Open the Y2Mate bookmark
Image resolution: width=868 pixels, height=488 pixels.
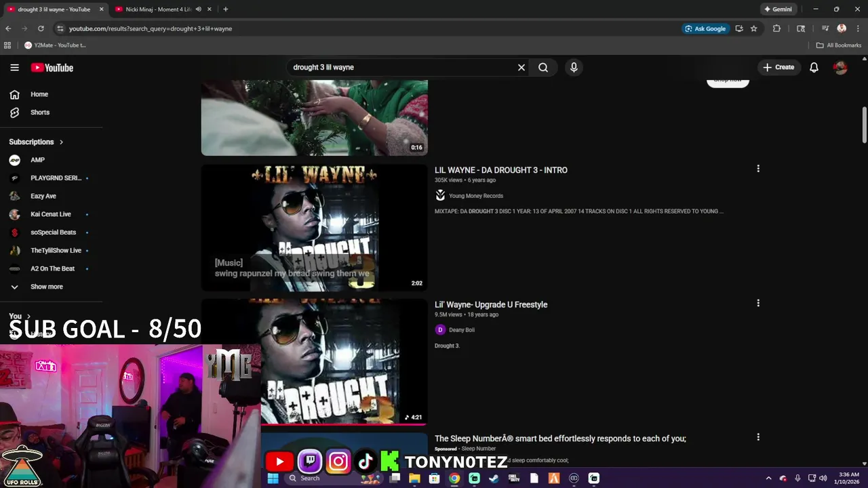click(56, 45)
